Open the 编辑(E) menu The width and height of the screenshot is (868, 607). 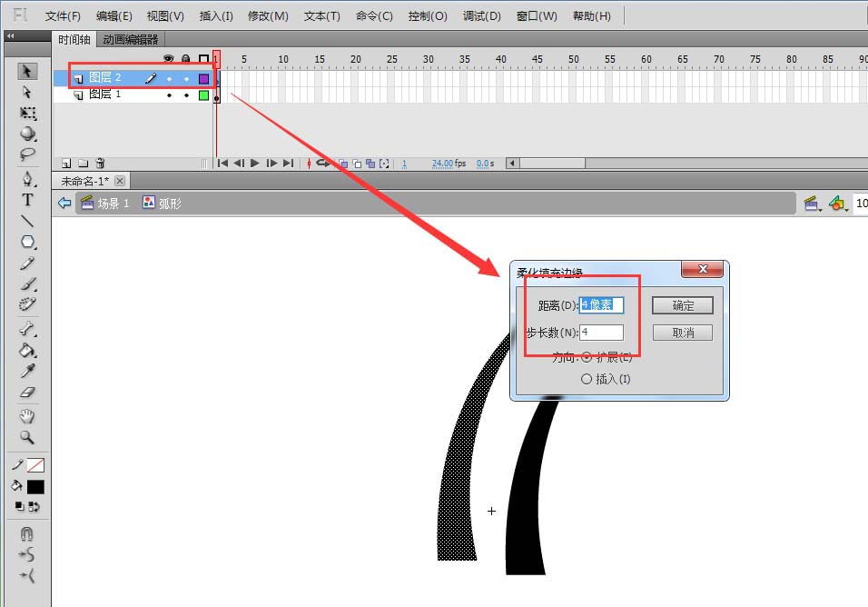point(114,16)
